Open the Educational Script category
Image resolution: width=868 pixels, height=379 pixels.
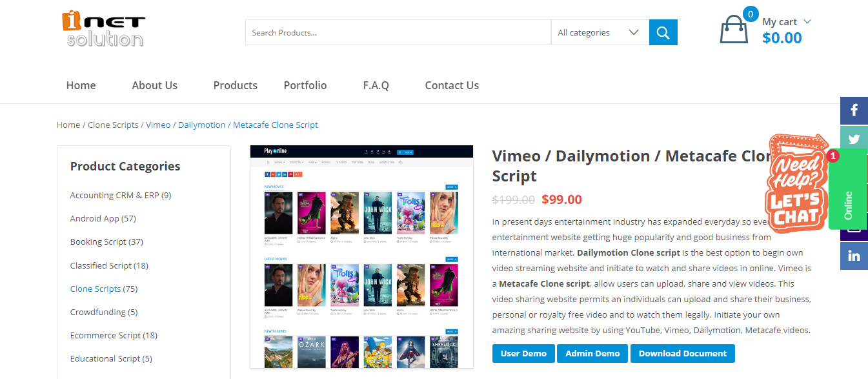(x=111, y=358)
